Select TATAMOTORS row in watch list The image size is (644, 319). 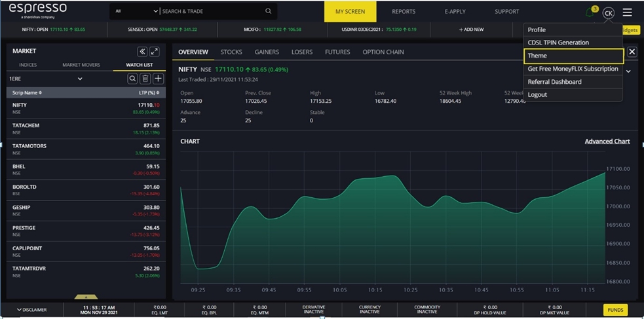86,149
